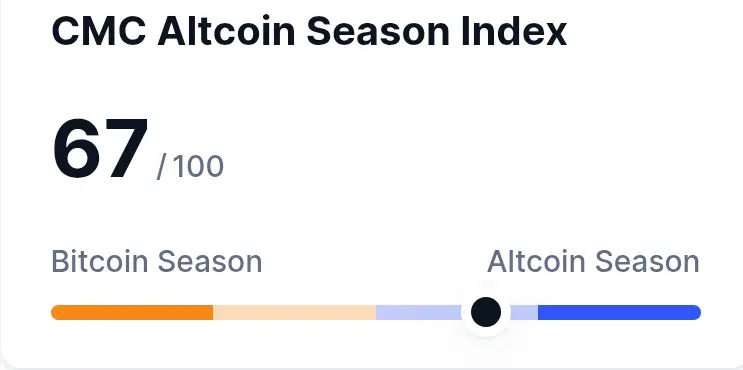Click the rounded right end of the gauge bar
Screen dimensions: 743x370
click(x=696, y=313)
